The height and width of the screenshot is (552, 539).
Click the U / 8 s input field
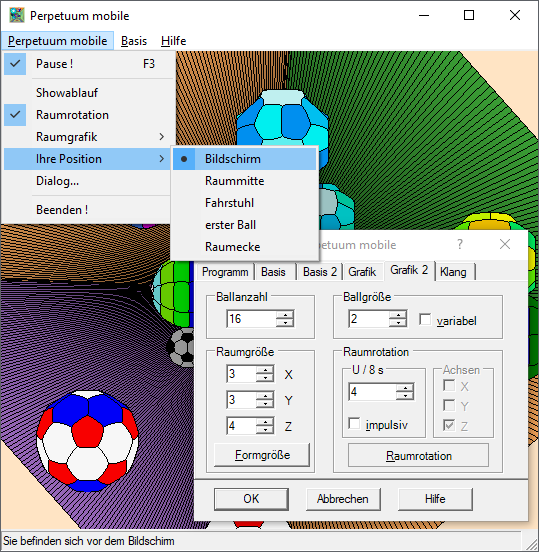tap(372, 392)
